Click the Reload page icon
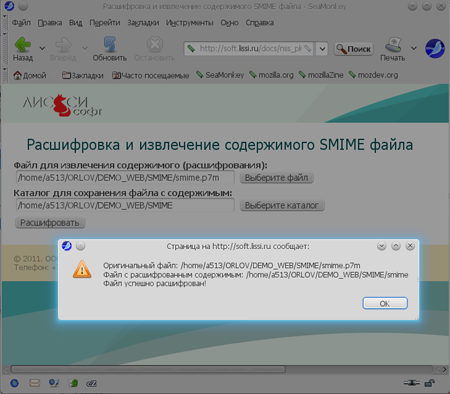The height and width of the screenshot is (394, 450). (x=109, y=44)
